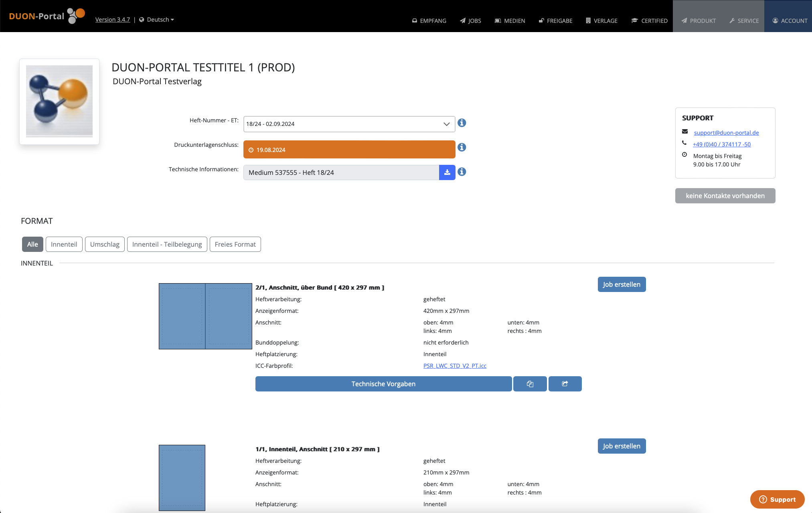Filter formats by Umschlag
The image size is (812, 513).
[105, 244]
